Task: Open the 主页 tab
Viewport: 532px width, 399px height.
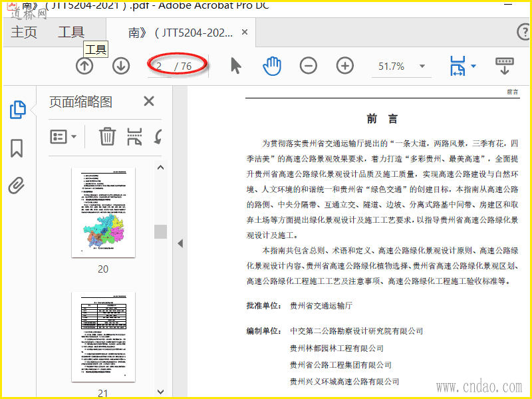Action: click(24, 32)
